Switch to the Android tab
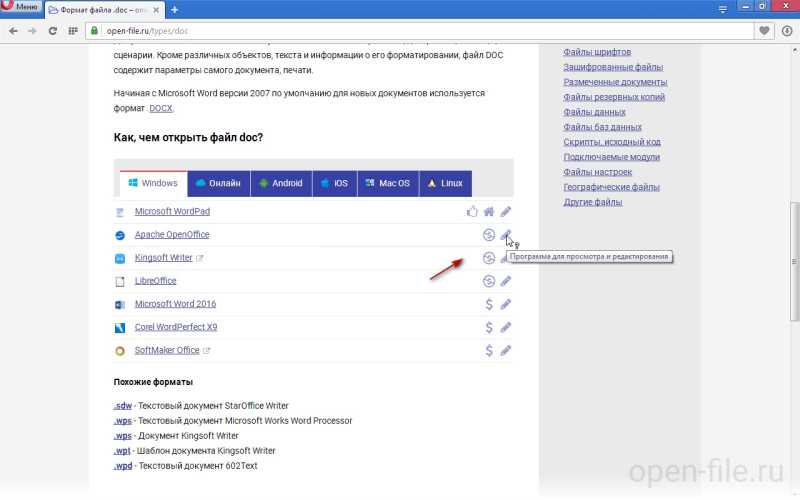The image size is (800, 500). tap(281, 183)
